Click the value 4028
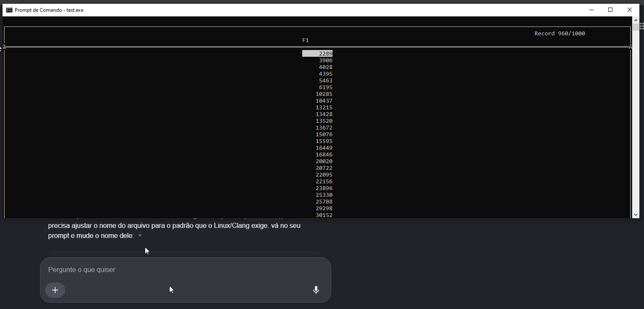 point(326,67)
